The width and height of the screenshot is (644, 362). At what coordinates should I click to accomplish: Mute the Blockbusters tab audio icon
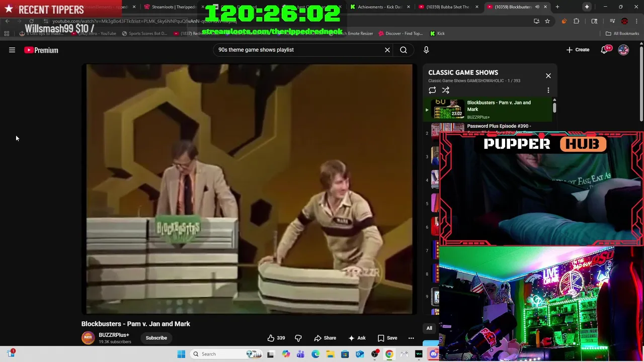pyautogui.click(x=537, y=7)
